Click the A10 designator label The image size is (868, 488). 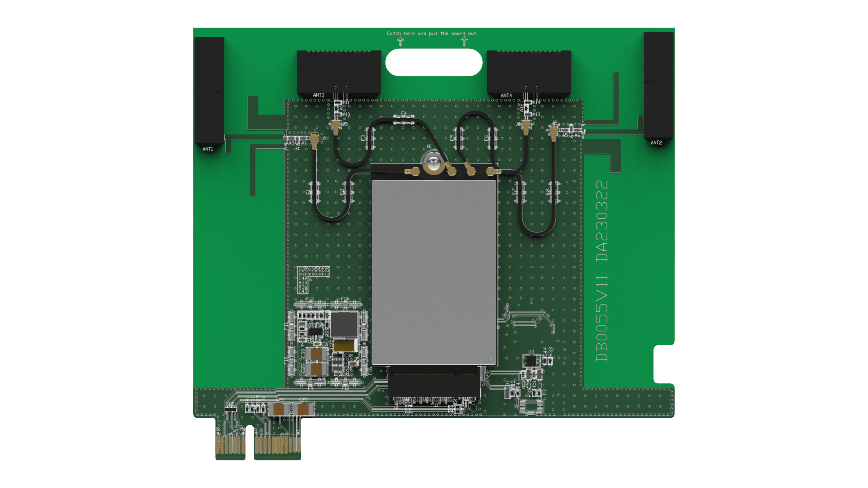[346, 115]
